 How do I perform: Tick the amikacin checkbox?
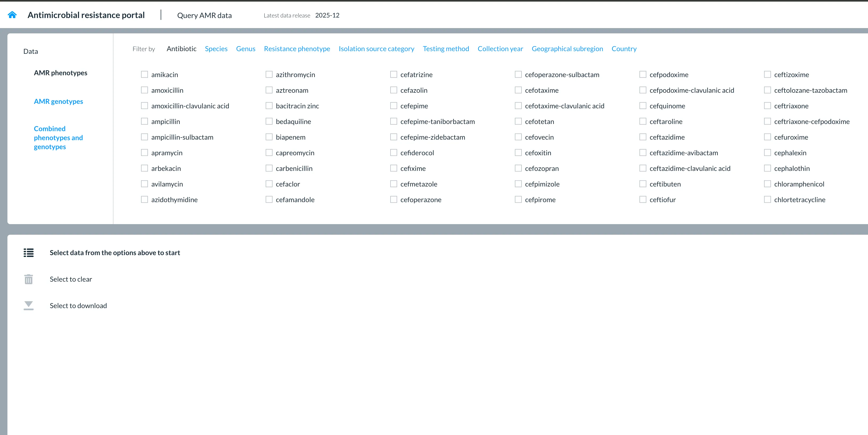pyautogui.click(x=144, y=74)
